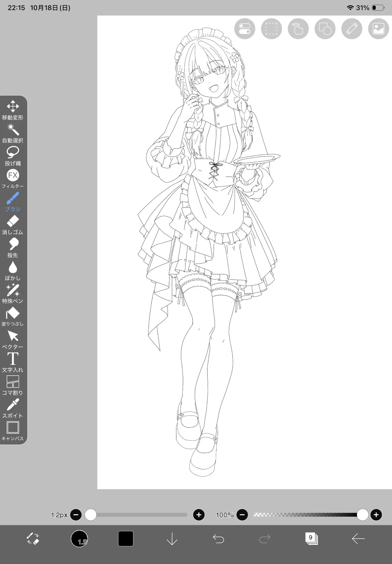Increase brush thickness with plus button
This screenshot has height=564, width=392.
(x=199, y=515)
